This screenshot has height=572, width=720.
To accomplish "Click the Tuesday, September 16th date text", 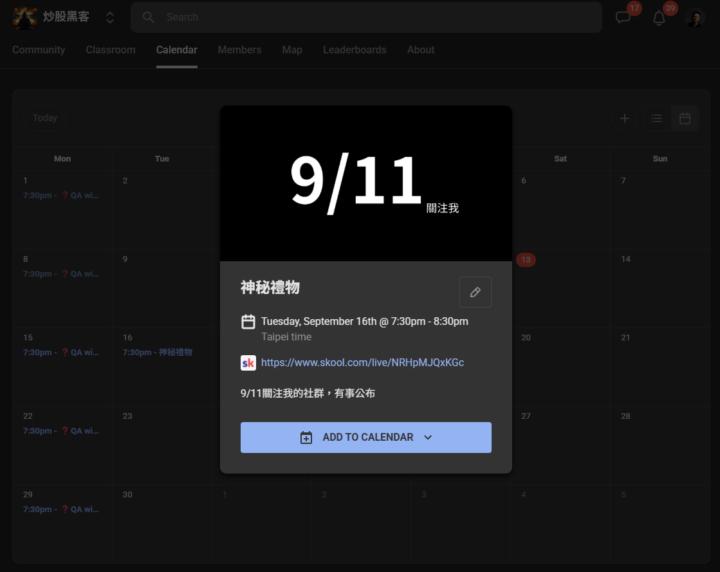I will coord(365,321).
